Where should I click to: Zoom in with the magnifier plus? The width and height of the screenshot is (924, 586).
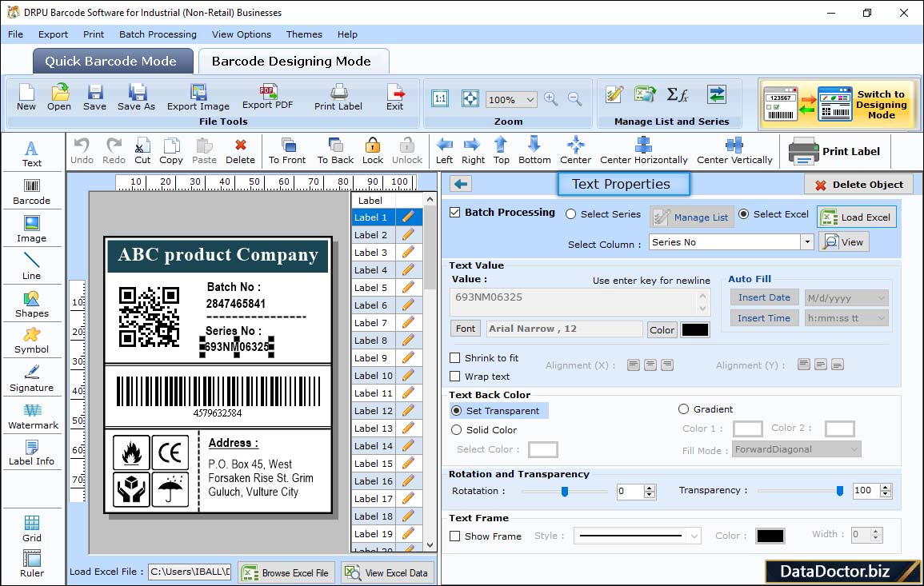pos(551,99)
